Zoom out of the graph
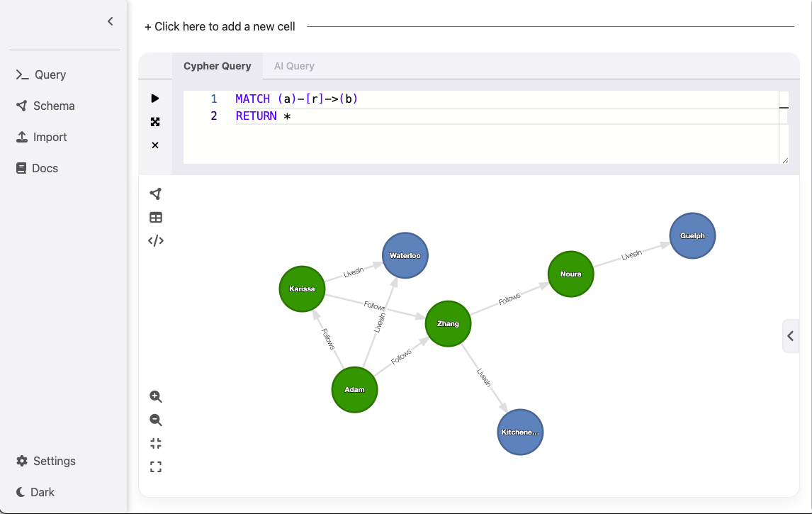 156,420
